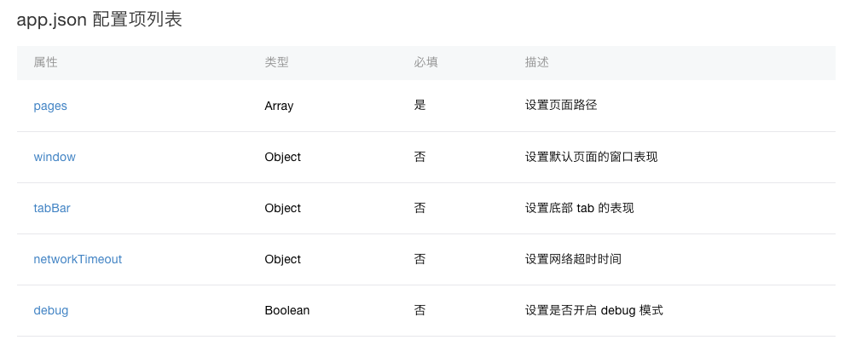
Task: Open the window property link
Action: point(55,157)
